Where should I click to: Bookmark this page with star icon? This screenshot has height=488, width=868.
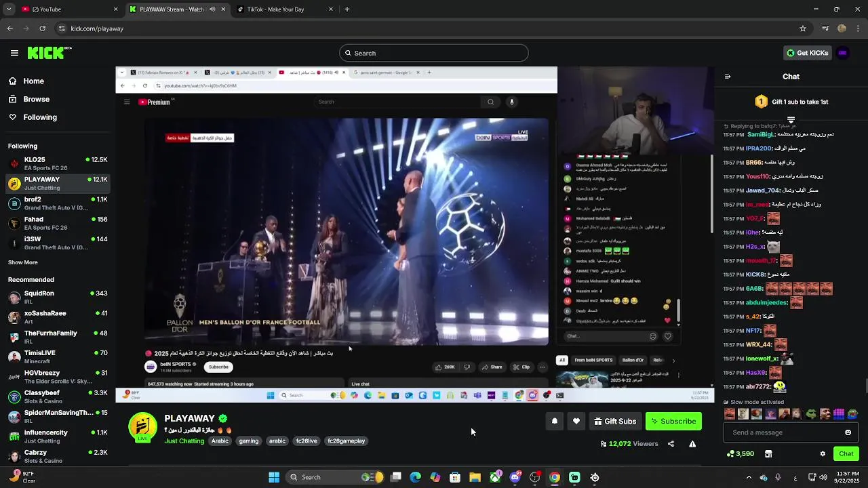pos(803,28)
